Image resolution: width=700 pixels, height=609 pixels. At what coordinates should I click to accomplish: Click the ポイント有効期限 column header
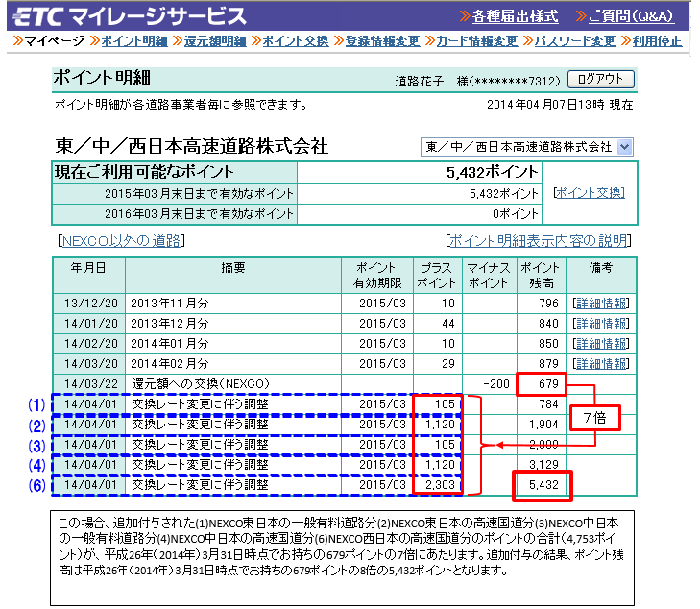[x=377, y=276]
